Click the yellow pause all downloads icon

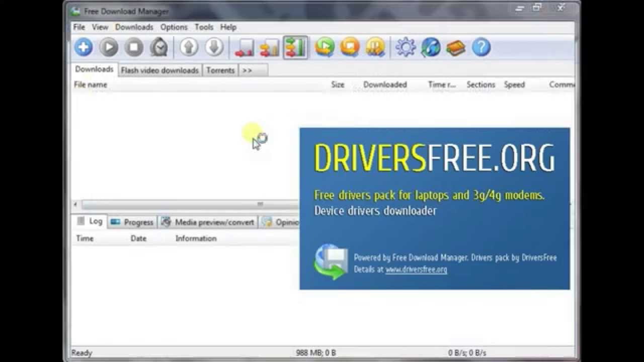[375, 48]
